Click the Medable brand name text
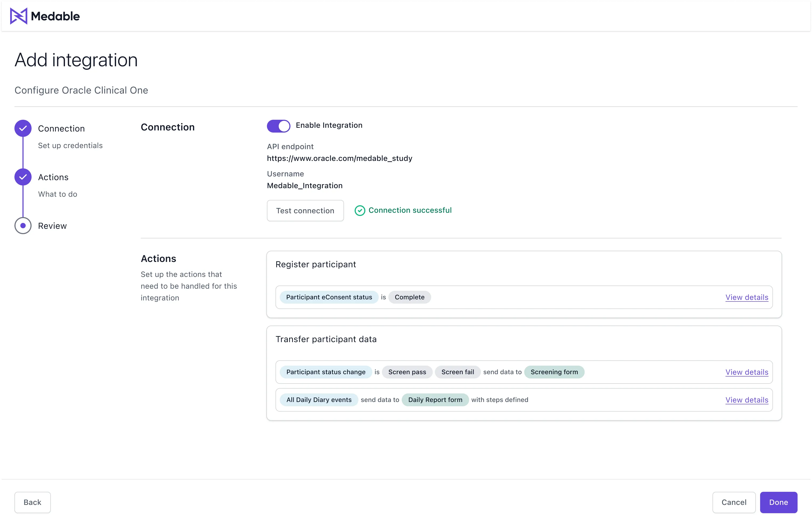This screenshot has height=526, width=812. coord(55,16)
